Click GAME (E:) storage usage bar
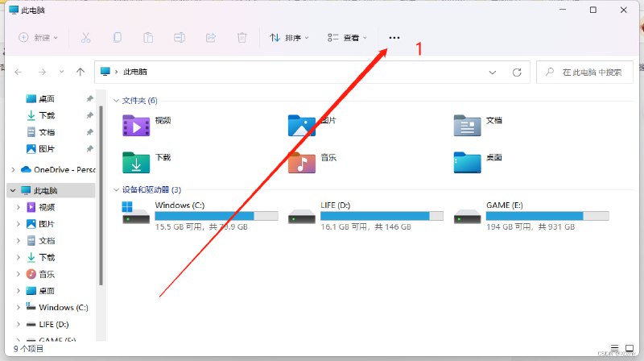The height and width of the screenshot is (361, 644). point(547,216)
